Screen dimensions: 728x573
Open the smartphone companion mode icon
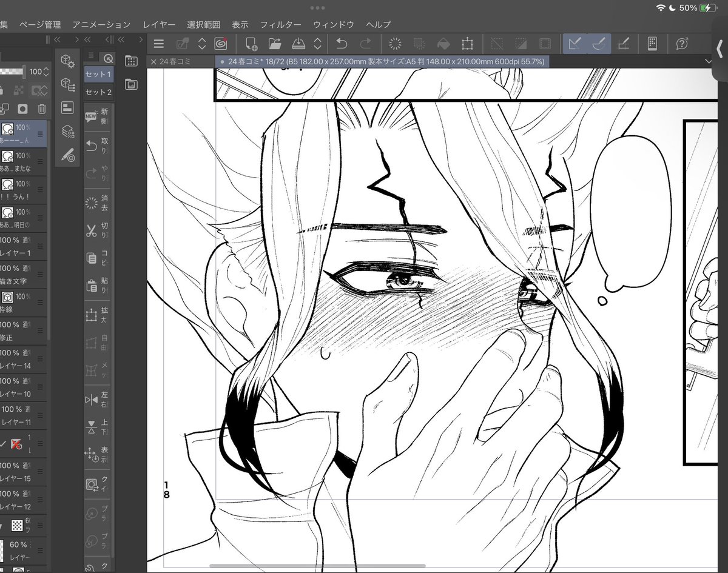[x=652, y=44]
